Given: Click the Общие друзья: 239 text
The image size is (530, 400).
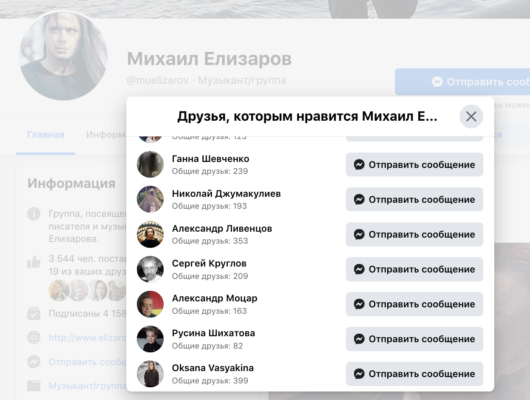Looking at the screenshot, I should coord(210,171).
